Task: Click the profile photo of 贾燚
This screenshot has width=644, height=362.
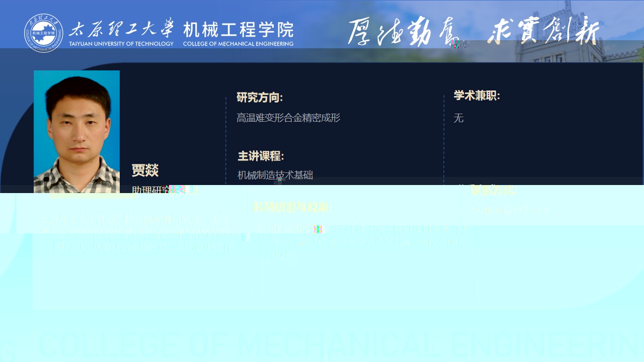Action: pos(76,131)
